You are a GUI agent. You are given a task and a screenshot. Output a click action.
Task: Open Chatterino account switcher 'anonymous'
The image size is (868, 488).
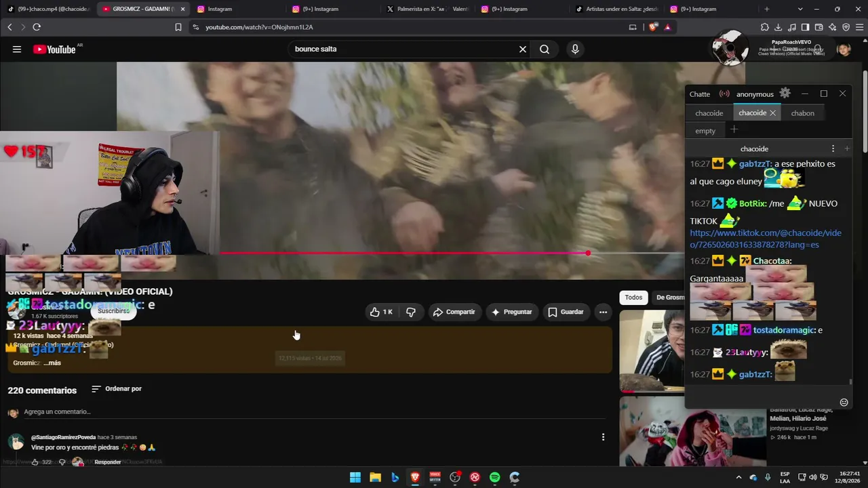(x=755, y=94)
